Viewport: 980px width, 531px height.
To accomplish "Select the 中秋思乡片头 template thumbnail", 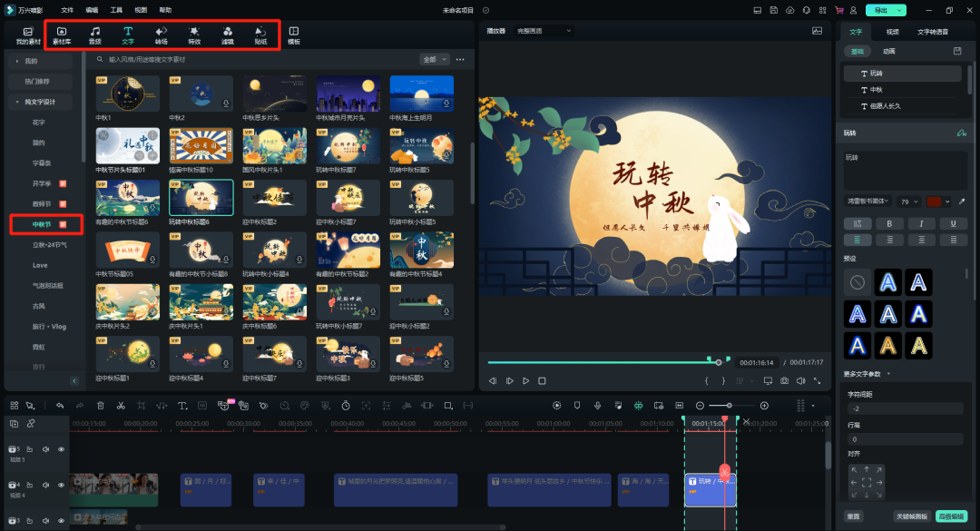I will pos(274,93).
